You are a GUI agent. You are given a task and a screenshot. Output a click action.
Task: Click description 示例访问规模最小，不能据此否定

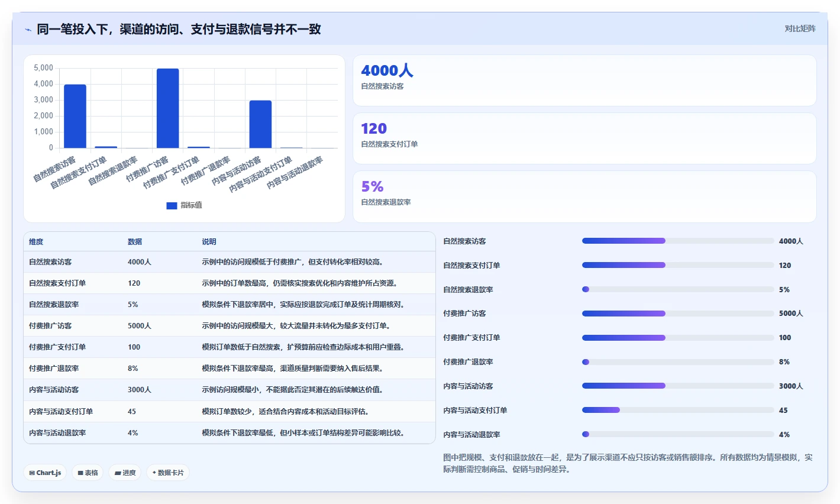293,389
